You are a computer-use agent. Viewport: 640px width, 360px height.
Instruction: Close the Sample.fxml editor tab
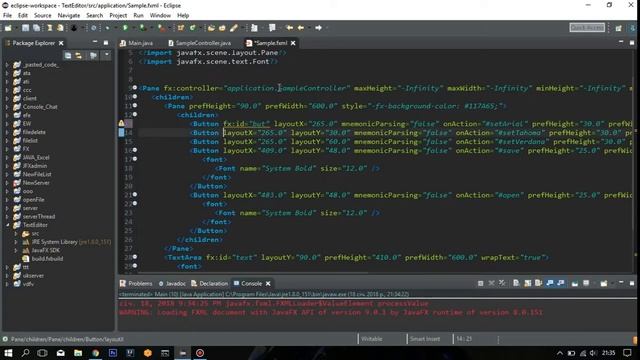point(293,43)
